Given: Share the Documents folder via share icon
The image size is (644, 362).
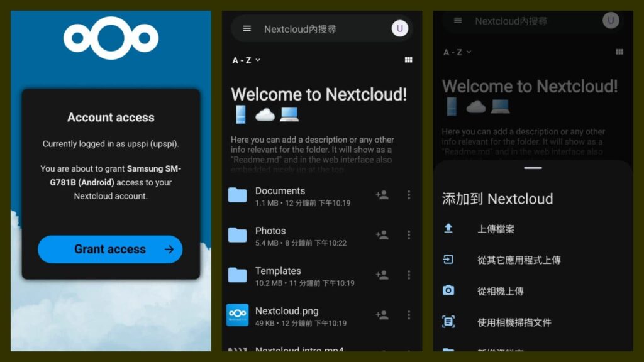Looking at the screenshot, I should pyautogui.click(x=382, y=195).
